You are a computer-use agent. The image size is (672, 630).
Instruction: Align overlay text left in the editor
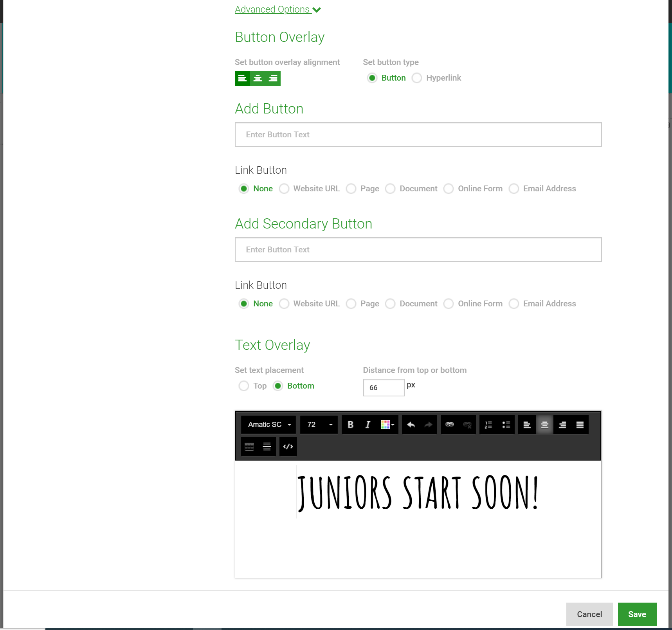pos(527,425)
